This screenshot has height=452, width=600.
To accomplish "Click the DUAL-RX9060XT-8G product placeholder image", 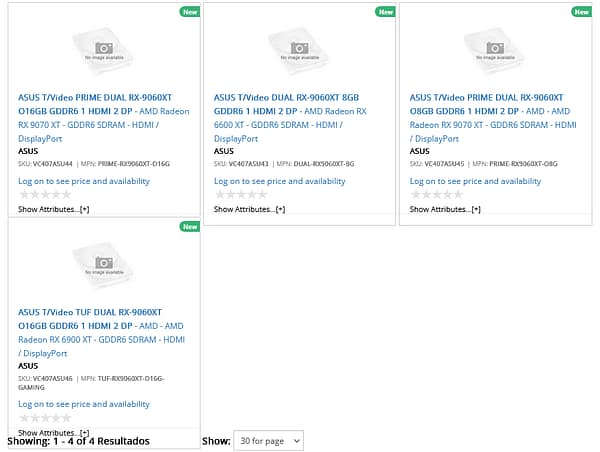I will [299, 52].
